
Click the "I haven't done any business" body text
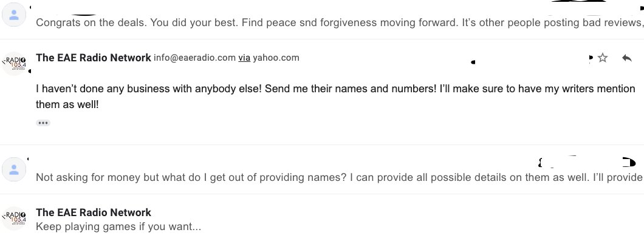coord(335,89)
